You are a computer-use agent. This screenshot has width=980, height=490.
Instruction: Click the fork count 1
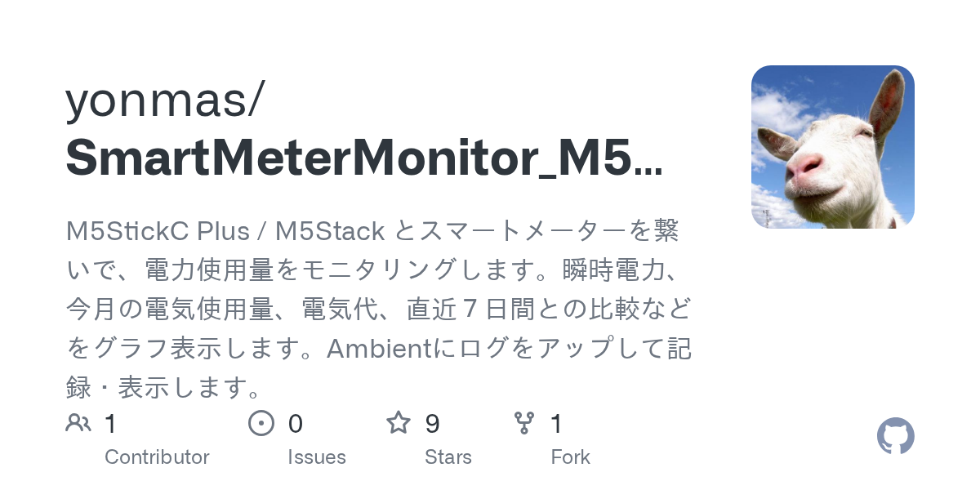pyautogui.click(x=557, y=424)
